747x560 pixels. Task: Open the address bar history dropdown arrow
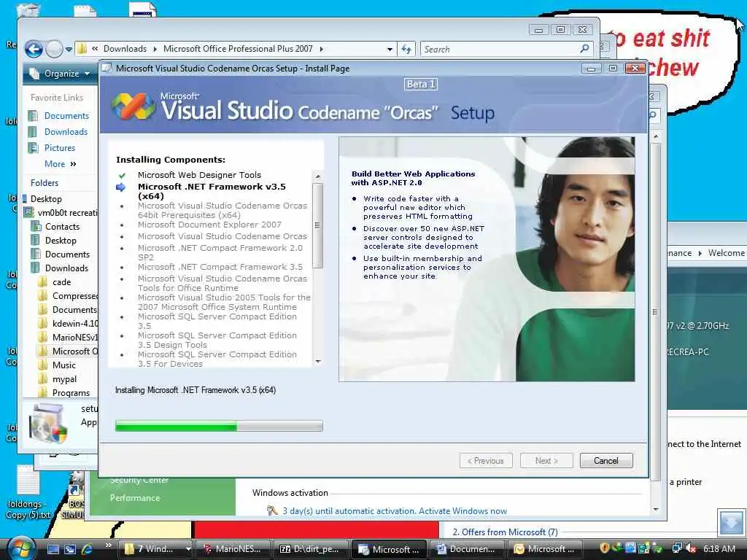[390, 49]
